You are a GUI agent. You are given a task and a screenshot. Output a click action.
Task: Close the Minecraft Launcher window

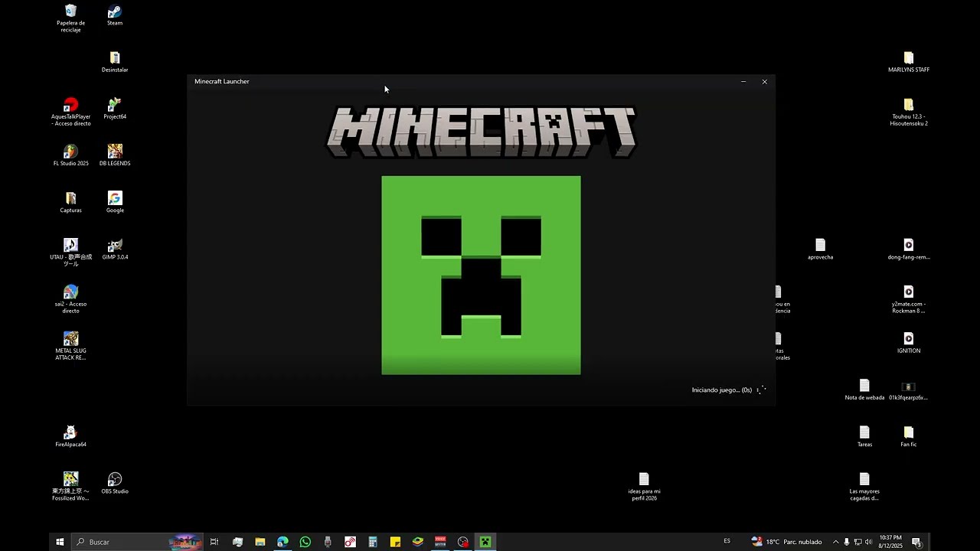point(764,81)
